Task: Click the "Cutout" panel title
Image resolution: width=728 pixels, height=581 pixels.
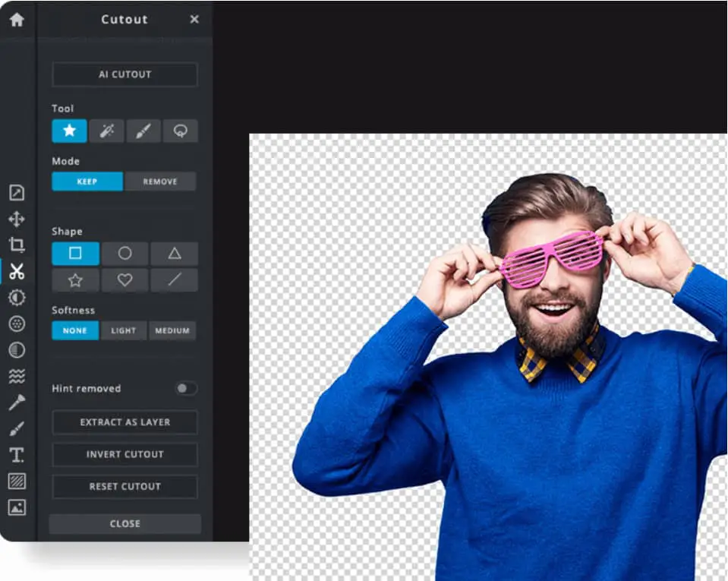Action: (124, 20)
